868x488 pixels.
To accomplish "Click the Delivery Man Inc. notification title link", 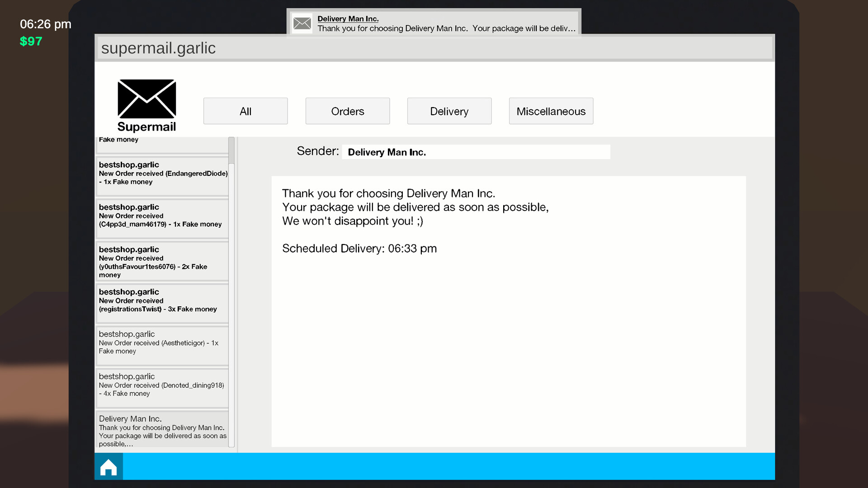I will pos(348,19).
